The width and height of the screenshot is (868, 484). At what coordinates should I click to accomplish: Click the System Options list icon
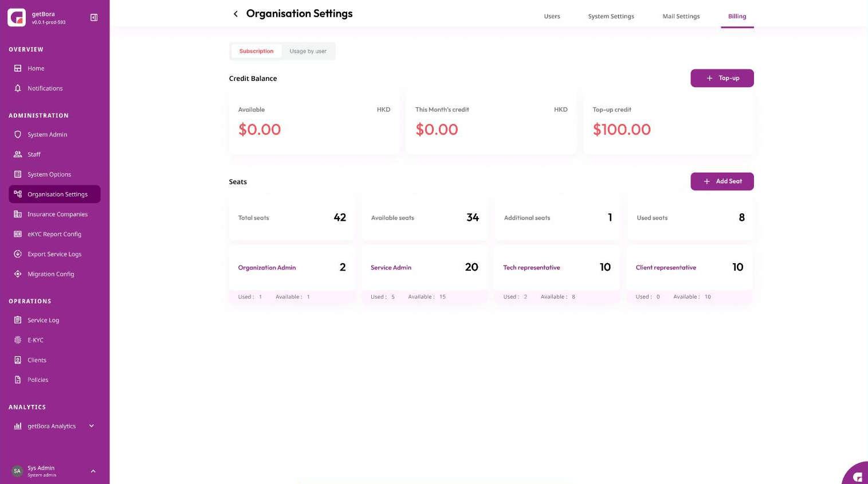(18, 174)
